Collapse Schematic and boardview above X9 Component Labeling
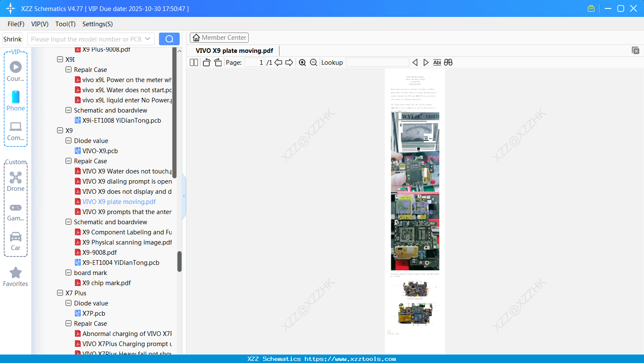644x363 pixels. (x=69, y=222)
